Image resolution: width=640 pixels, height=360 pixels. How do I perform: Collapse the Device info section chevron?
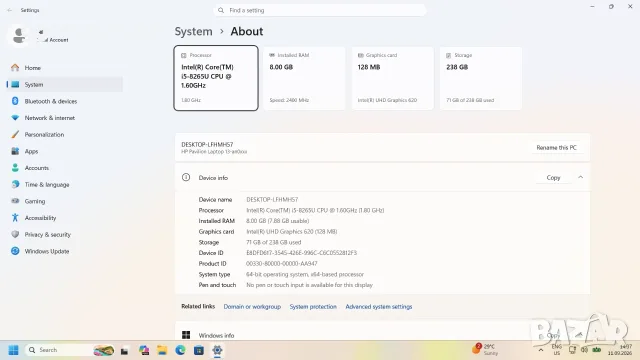[x=580, y=178]
